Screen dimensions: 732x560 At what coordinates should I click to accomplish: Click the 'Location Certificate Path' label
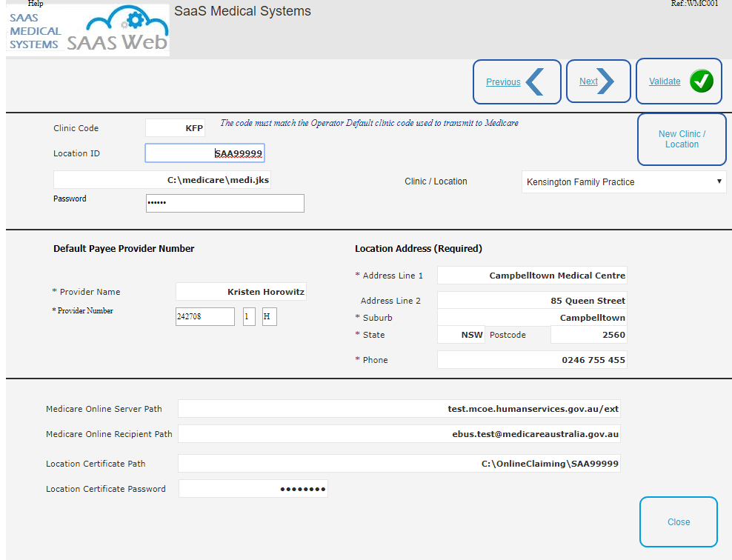click(96, 464)
